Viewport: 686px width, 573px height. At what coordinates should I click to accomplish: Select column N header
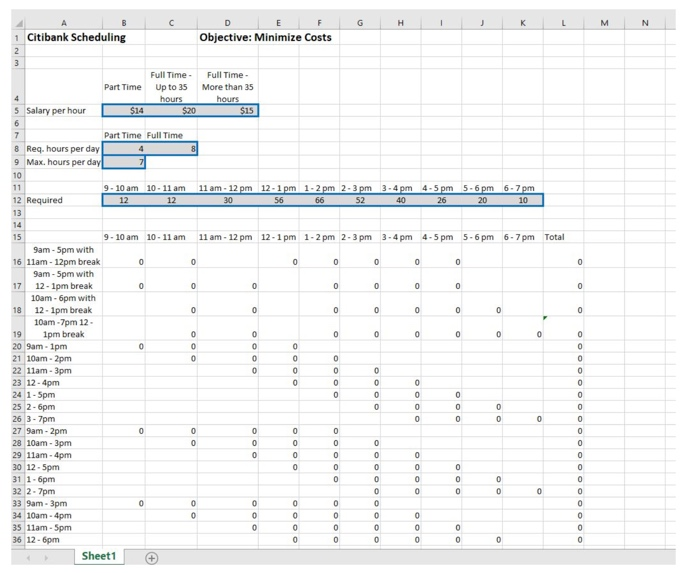645,23
